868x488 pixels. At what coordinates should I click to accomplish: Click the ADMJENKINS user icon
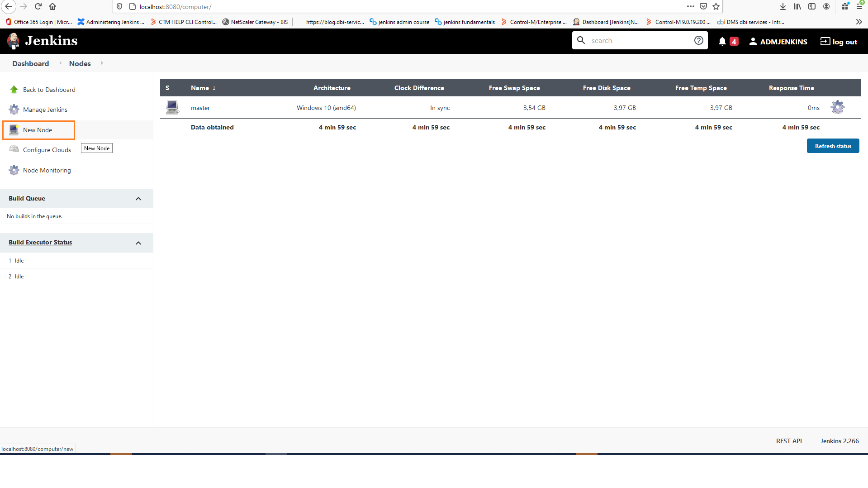click(753, 42)
